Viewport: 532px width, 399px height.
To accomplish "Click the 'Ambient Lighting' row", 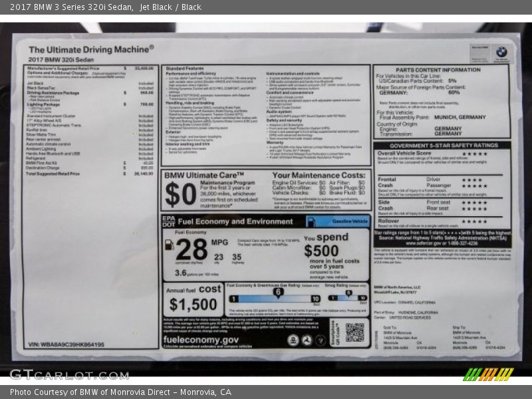I will click(90, 148).
